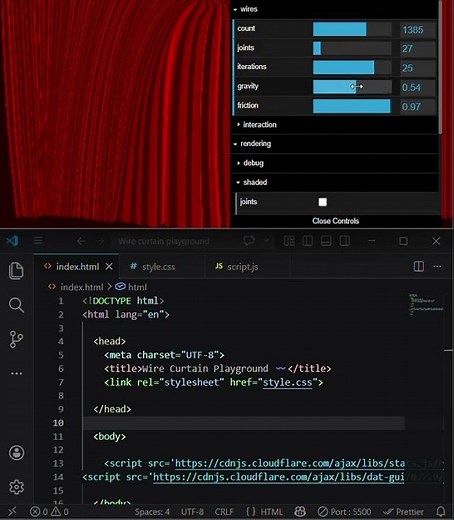
Task: Open the Manage gear icon
Action: click(x=16, y=487)
